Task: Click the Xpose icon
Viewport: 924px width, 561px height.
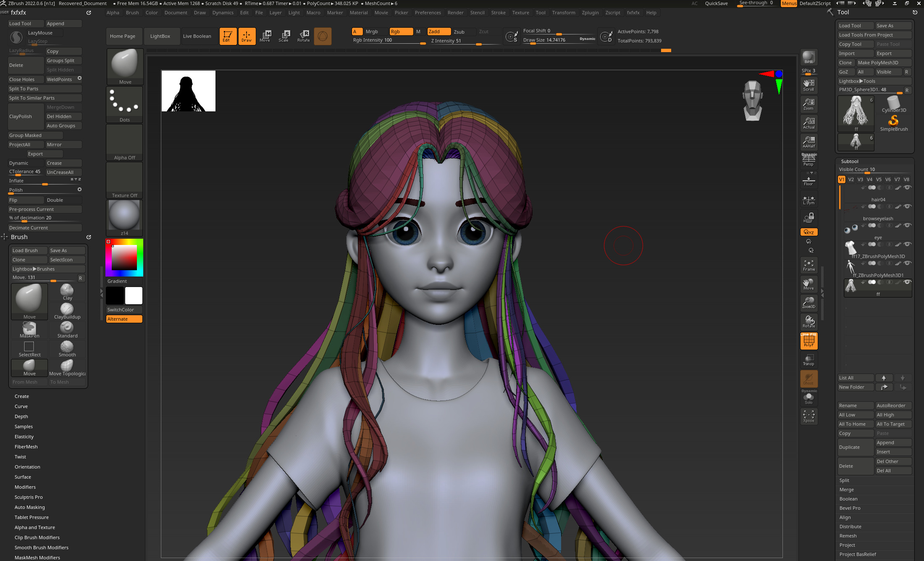Action: coord(808,416)
